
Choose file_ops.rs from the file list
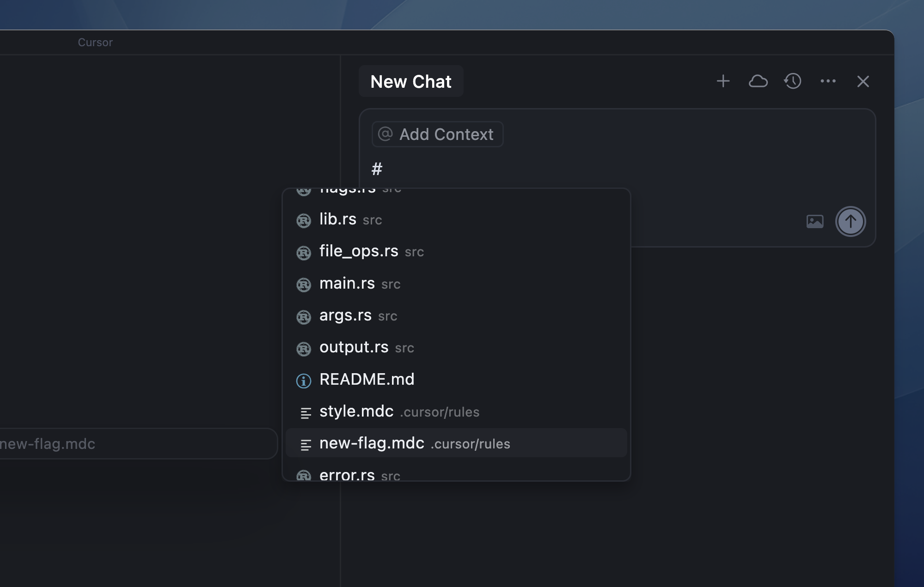456,251
